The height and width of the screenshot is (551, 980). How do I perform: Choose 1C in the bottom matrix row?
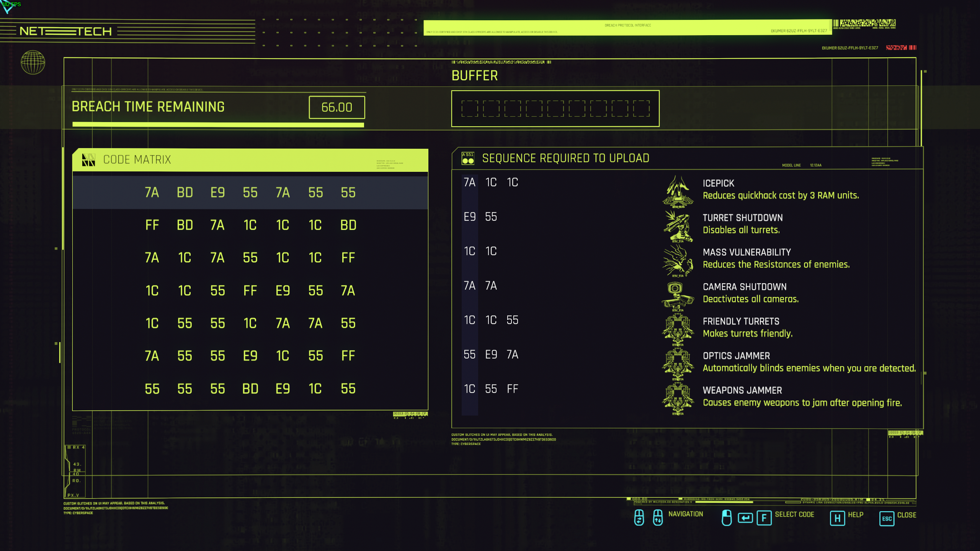(315, 389)
